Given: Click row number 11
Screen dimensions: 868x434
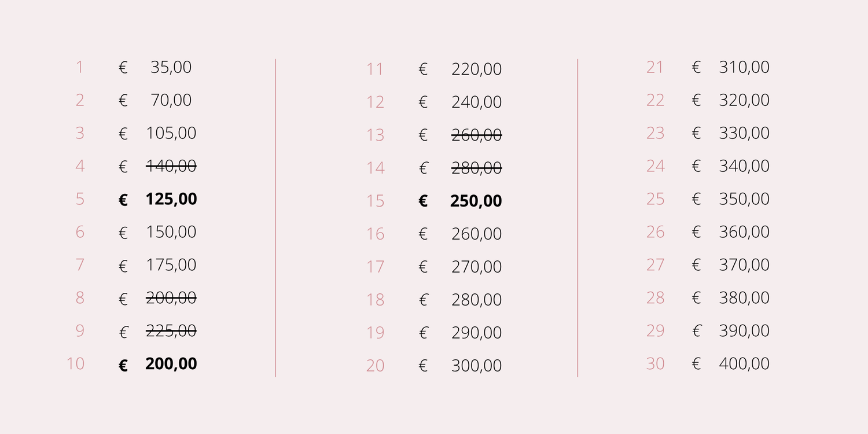Looking at the screenshot, I should (x=375, y=69).
